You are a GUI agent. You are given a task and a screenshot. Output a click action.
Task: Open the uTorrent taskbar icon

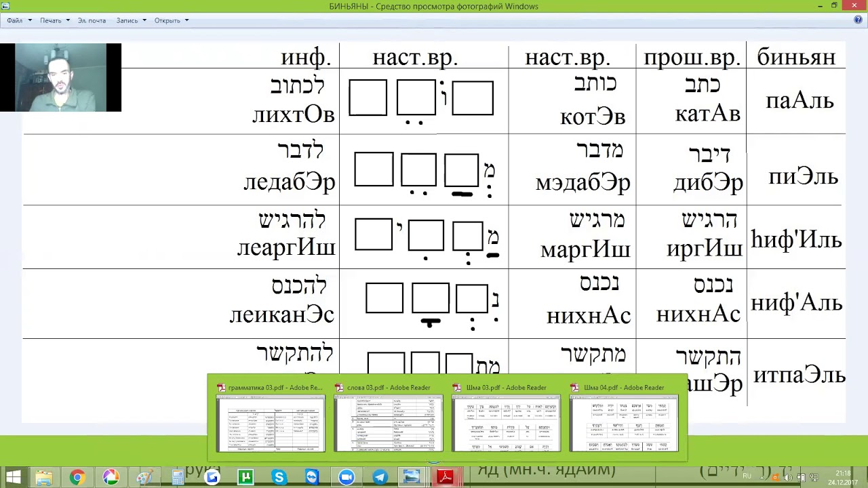tap(245, 477)
